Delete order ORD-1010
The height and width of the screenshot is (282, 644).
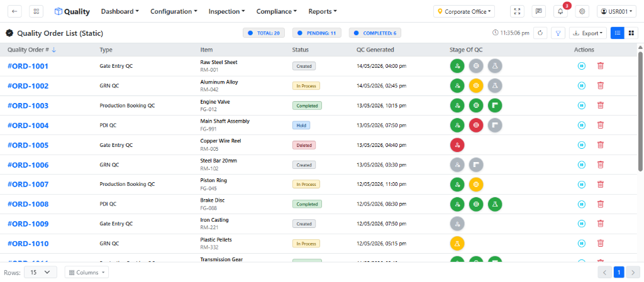click(x=600, y=244)
